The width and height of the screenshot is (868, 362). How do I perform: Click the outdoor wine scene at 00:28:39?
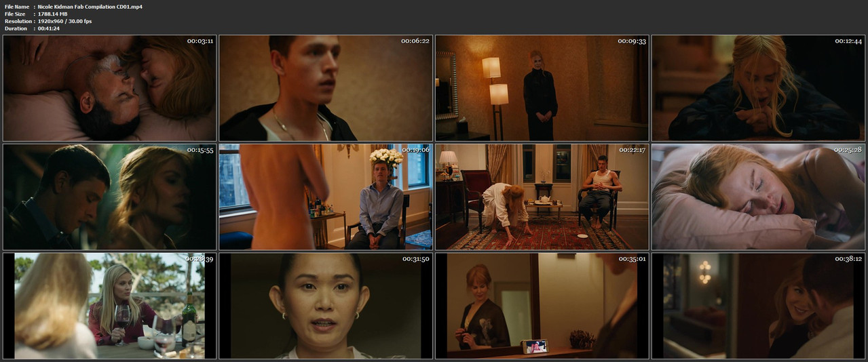coord(109,306)
